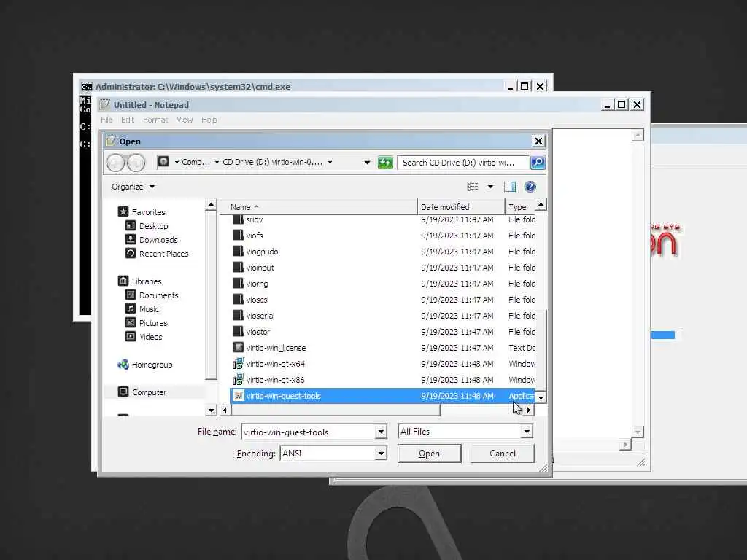747x560 pixels.
Task: Open the All Files type dropdown
Action: click(x=527, y=432)
